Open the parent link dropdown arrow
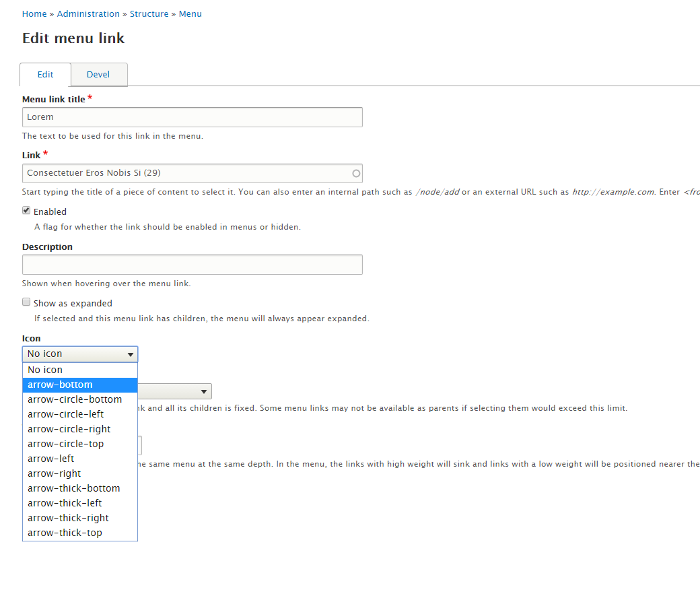The height and width of the screenshot is (598, 700). tap(204, 392)
